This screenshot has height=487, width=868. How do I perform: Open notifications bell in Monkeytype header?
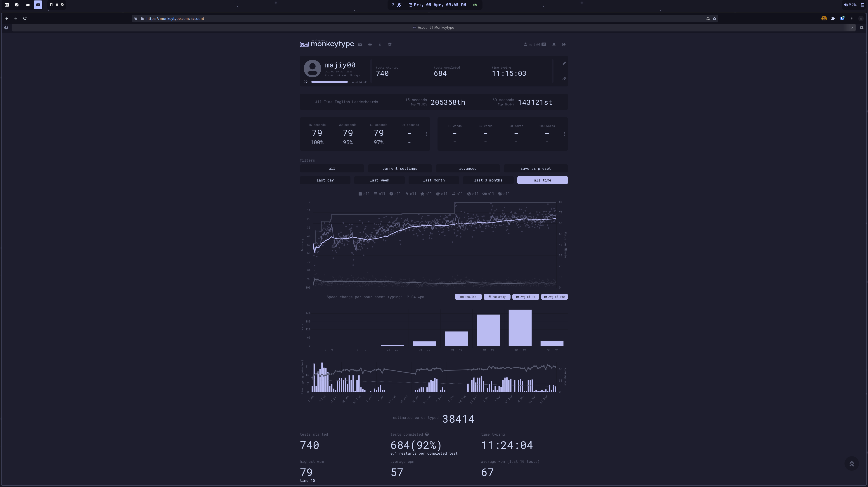click(554, 45)
